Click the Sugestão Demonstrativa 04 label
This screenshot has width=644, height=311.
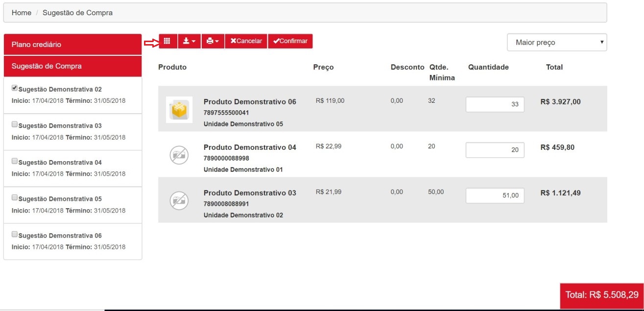(60, 163)
